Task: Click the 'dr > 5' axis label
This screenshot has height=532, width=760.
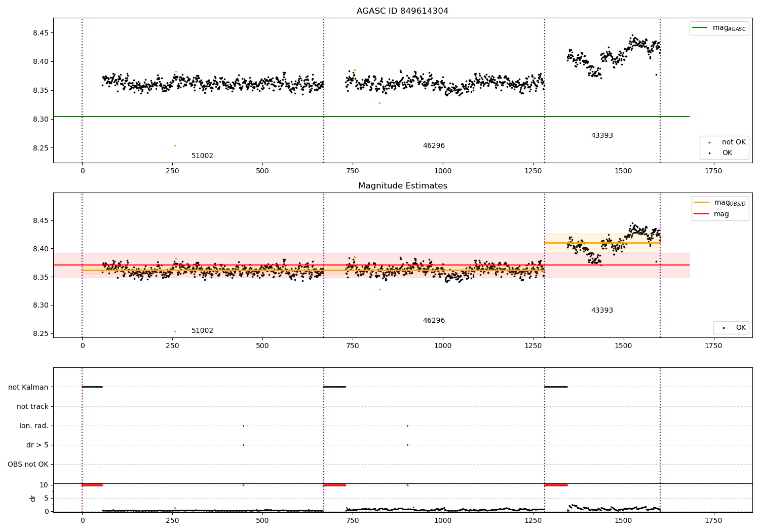Action: 37,445
